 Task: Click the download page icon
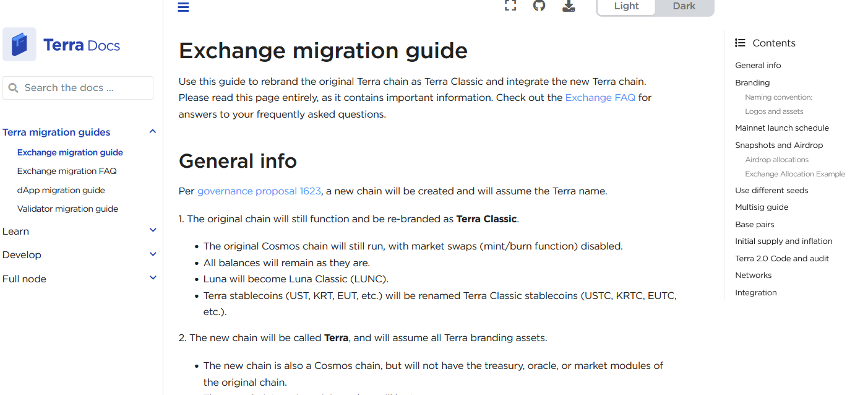tap(569, 6)
